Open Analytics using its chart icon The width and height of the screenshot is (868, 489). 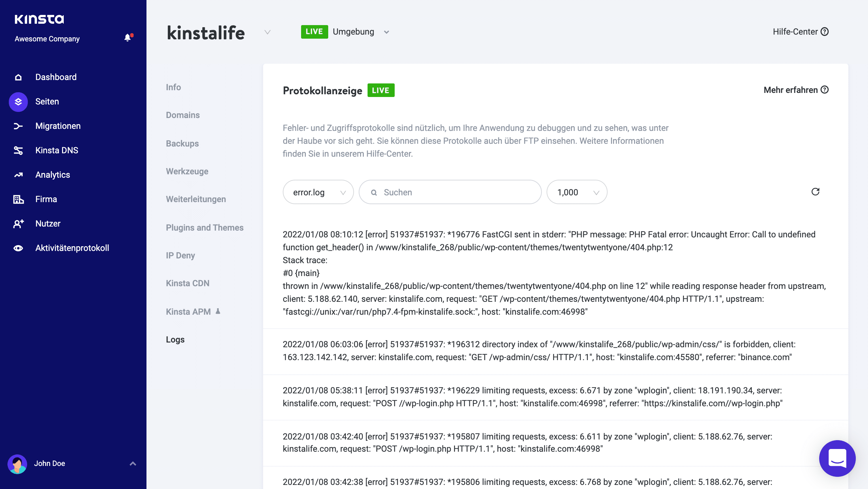coord(18,175)
